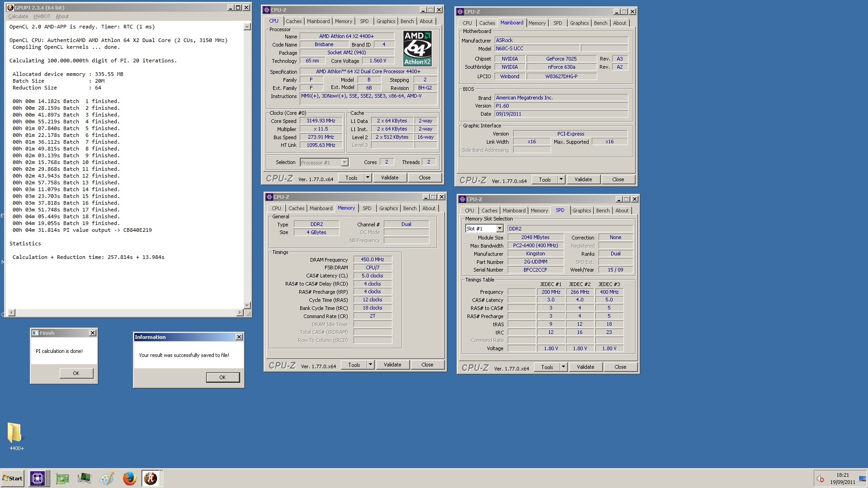Click the Manufacturer Kingston field in SPD
The height and width of the screenshot is (488, 868).
click(x=535, y=253)
